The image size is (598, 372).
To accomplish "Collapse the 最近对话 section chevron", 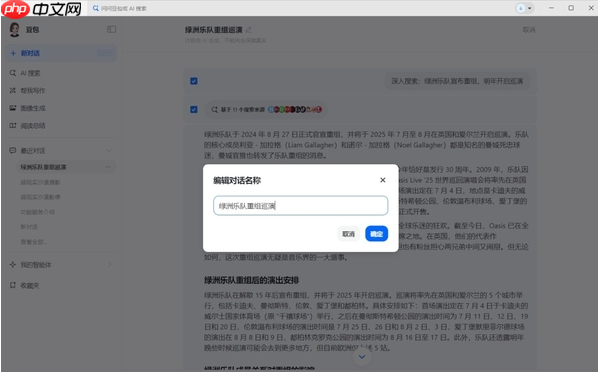I will (x=109, y=151).
